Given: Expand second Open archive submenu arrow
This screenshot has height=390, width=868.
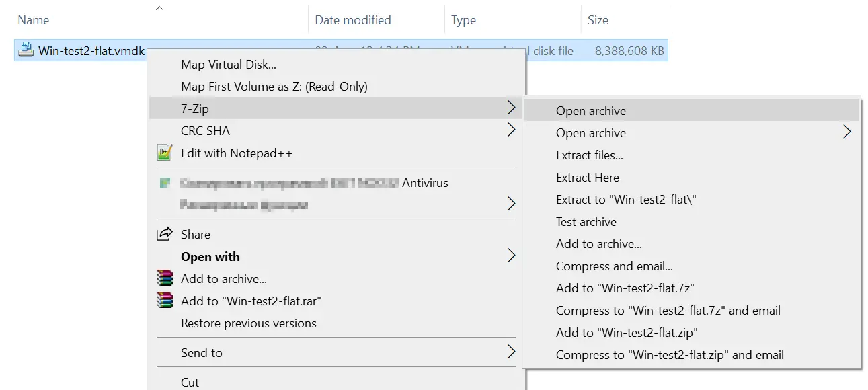Looking at the screenshot, I should (x=846, y=132).
